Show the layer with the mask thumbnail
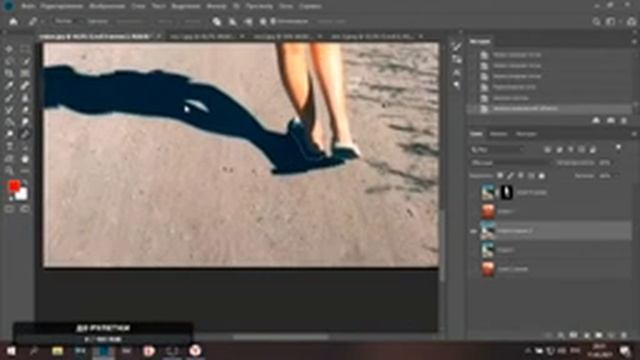This screenshot has width=640, height=360. (x=473, y=192)
